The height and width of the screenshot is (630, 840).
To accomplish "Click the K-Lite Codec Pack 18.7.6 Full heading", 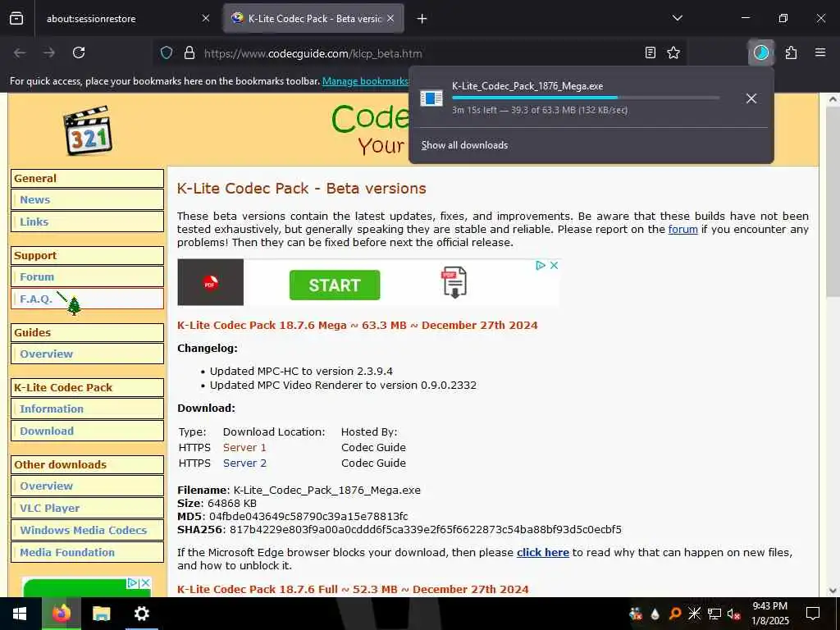I will tap(353, 589).
